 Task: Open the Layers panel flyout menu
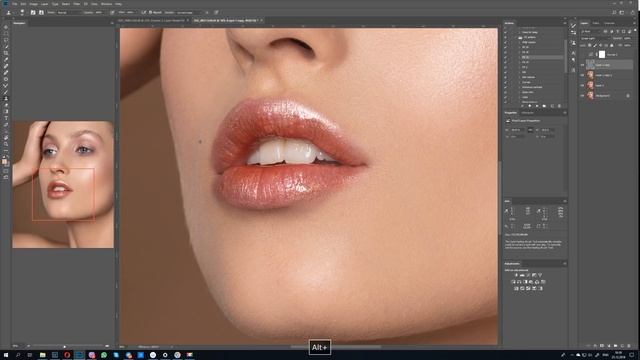pyautogui.click(x=634, y=23)
